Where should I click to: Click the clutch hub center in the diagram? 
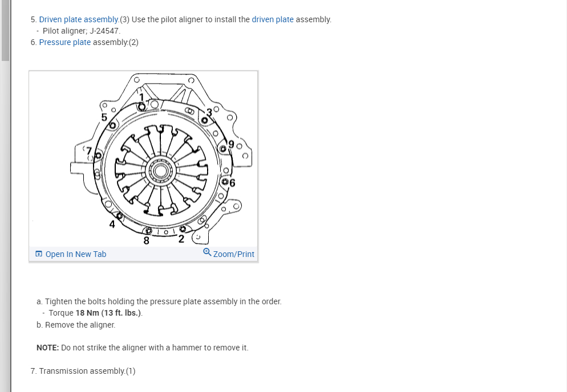[160, 170]
